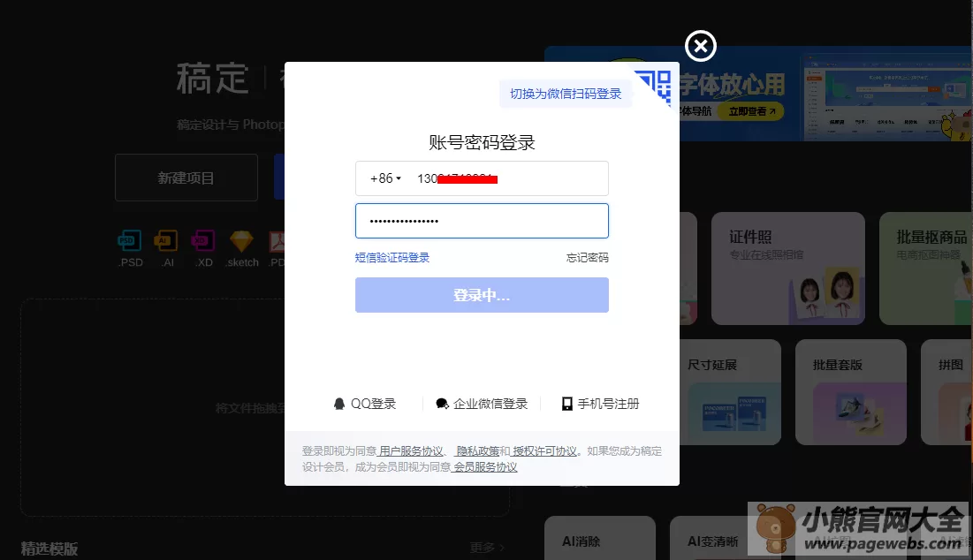Viewport: 973px width, 560px height.
Task: Open the 拼图 tool card
Action: tap(947, 392)
